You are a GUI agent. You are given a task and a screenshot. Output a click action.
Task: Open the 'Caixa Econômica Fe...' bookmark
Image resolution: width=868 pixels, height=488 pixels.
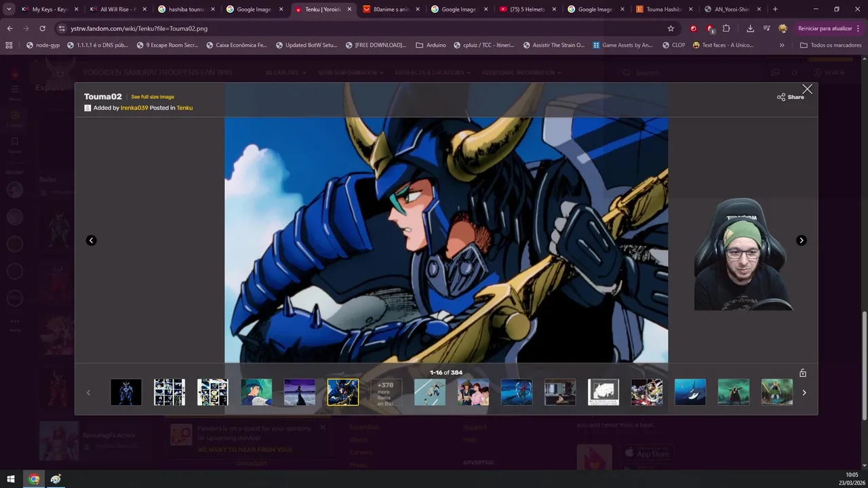[236, 45]
